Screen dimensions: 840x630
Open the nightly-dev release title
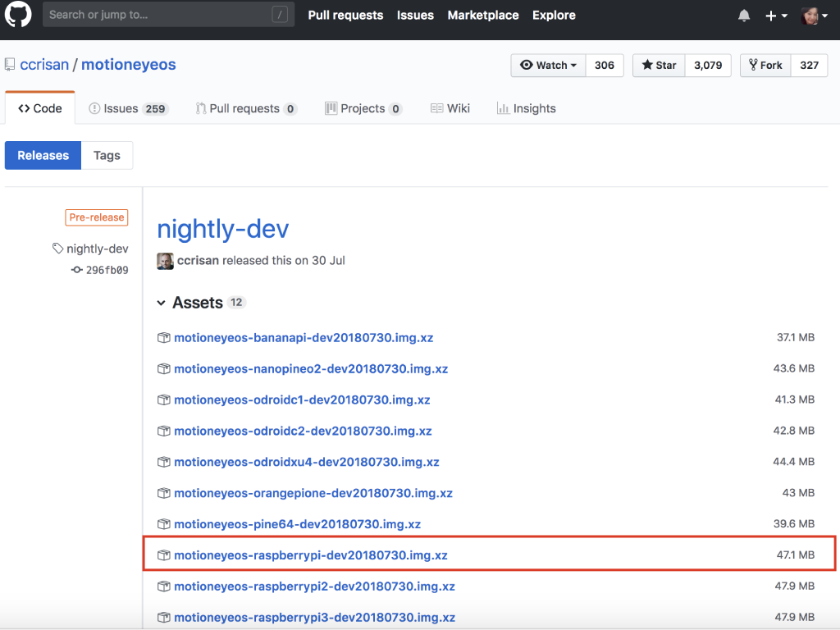(x=223, y=229)
